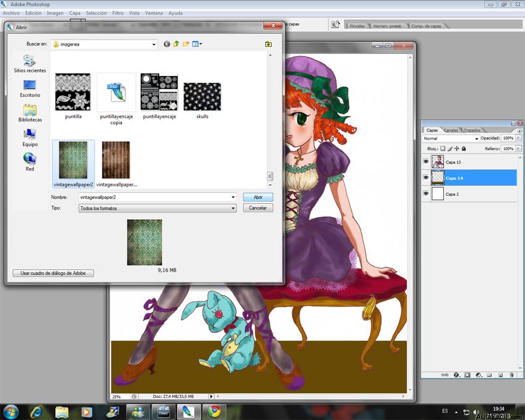Click the Nombre filename input field
This screenshot has height=420, width=525.
(x=157, y=197)
